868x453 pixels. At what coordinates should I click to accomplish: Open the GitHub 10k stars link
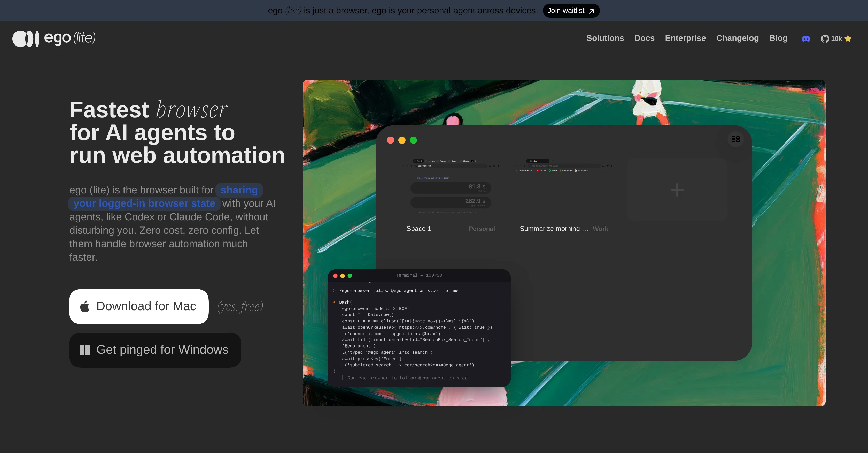(836, 39)
